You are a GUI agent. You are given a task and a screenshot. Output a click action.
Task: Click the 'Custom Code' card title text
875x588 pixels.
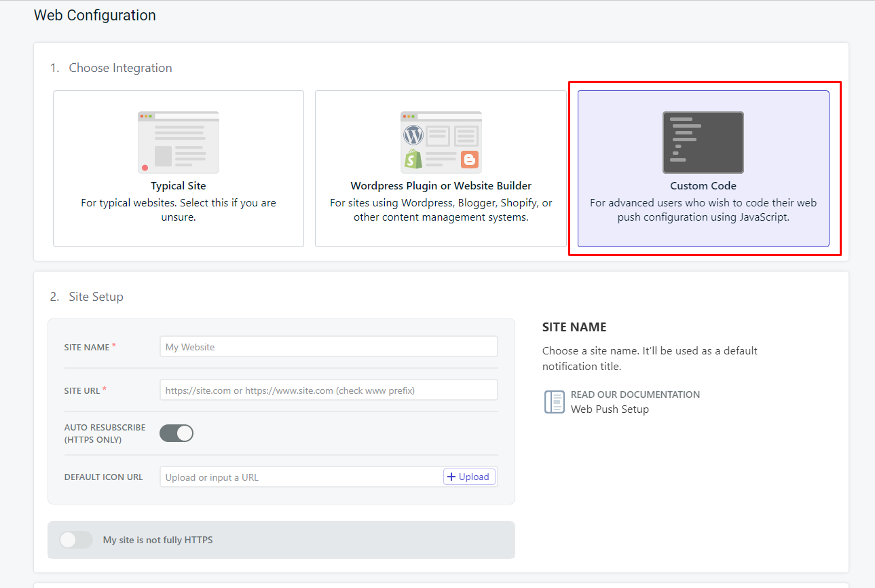click(x=703, y=186)
